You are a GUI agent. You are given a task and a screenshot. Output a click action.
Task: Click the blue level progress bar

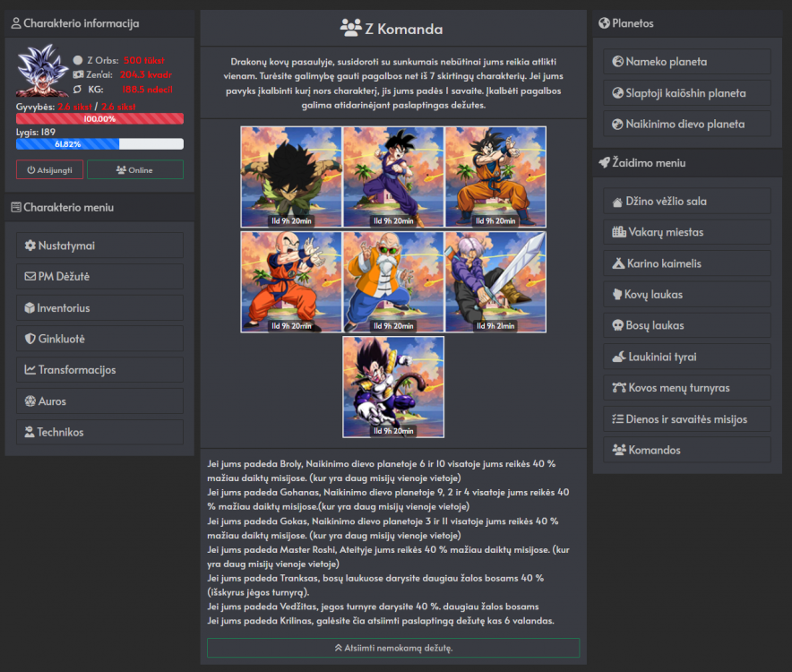[99, 143]
